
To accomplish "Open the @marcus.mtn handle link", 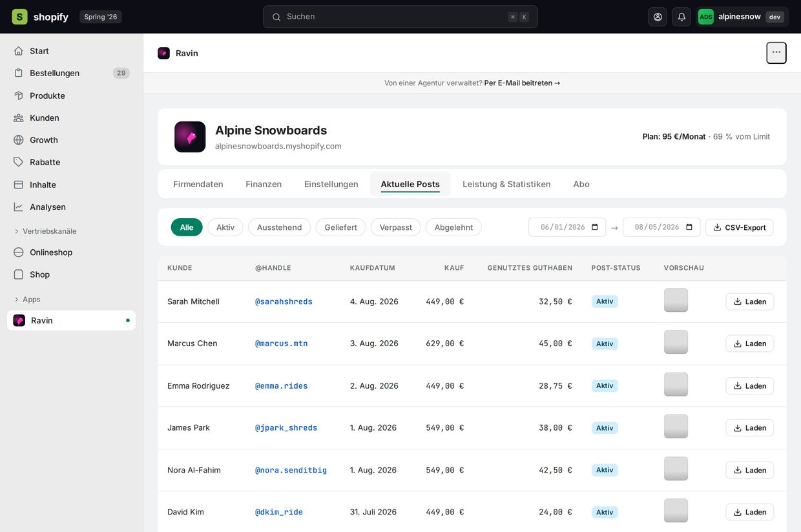I will [x=281, y=343].
